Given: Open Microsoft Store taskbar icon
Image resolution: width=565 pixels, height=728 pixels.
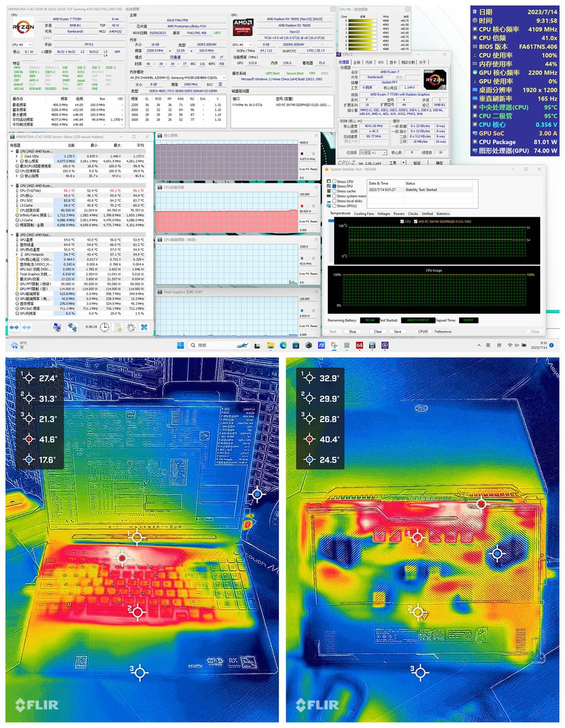Looking at the screenshot, I should 296,345.
